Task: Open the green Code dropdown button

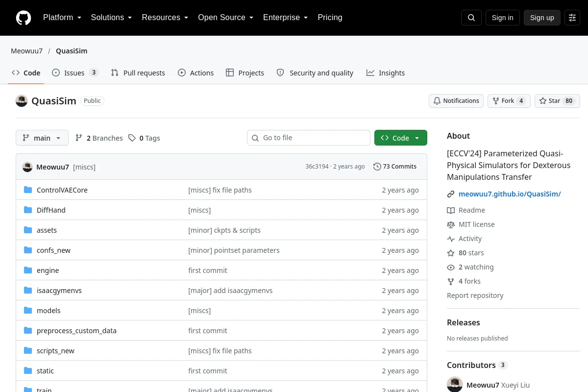Action: (x=401, y=138)
